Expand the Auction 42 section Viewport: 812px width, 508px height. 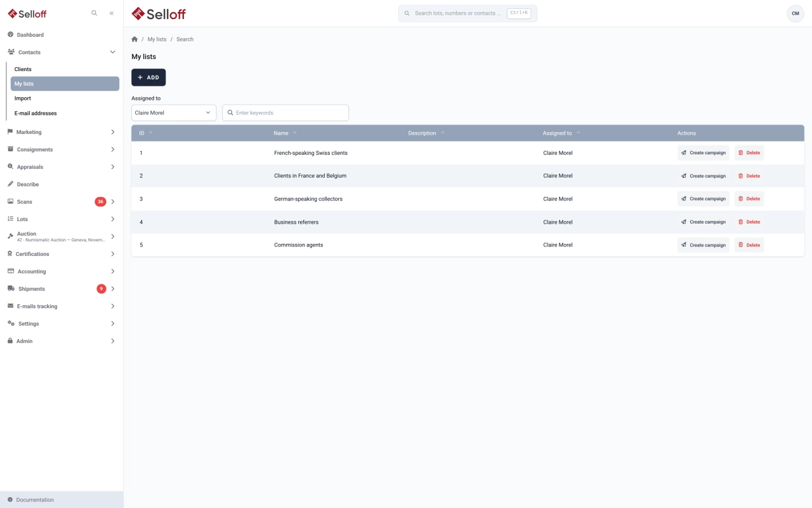(62, 236)
